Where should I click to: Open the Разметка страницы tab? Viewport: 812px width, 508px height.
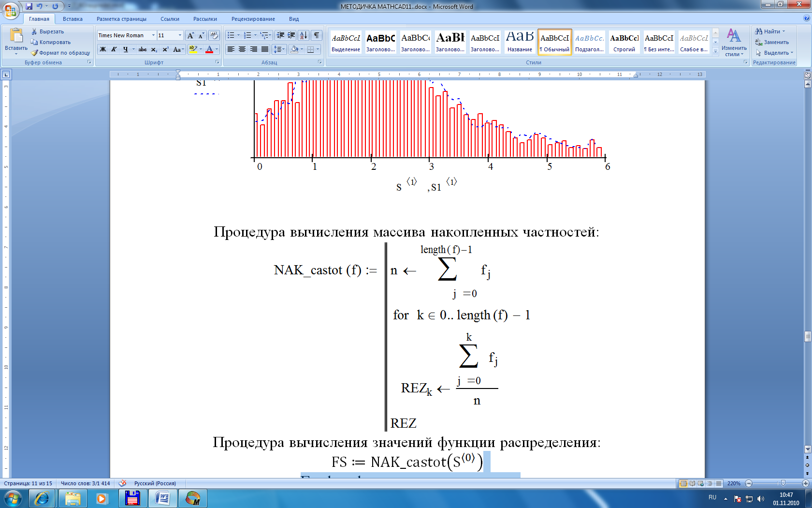click(121, 19)
